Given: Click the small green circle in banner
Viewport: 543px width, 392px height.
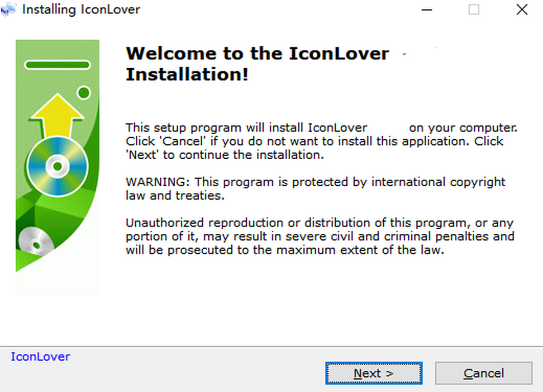Looking at the screenshot, I should 84,93.
